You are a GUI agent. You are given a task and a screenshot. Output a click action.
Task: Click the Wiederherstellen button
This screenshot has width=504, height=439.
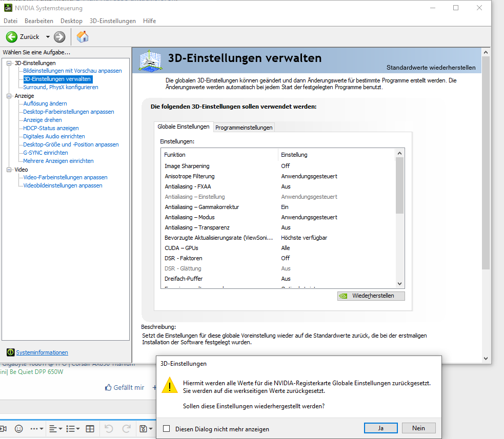(x=371, y=296)
